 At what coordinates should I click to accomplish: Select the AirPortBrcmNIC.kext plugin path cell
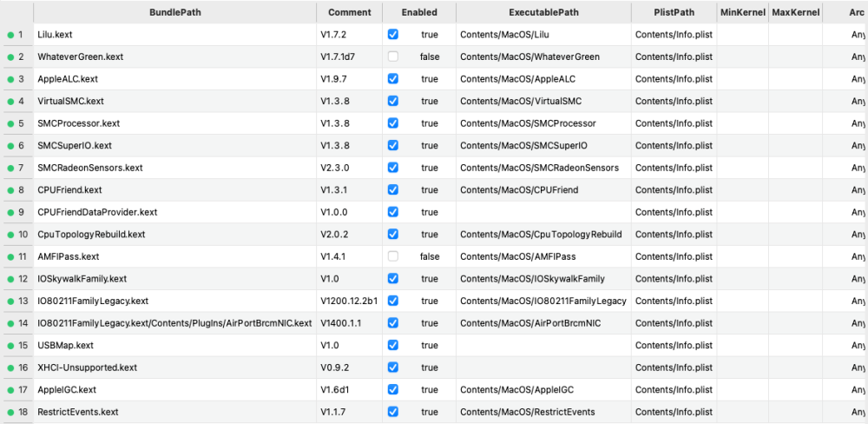coord(175,322)
